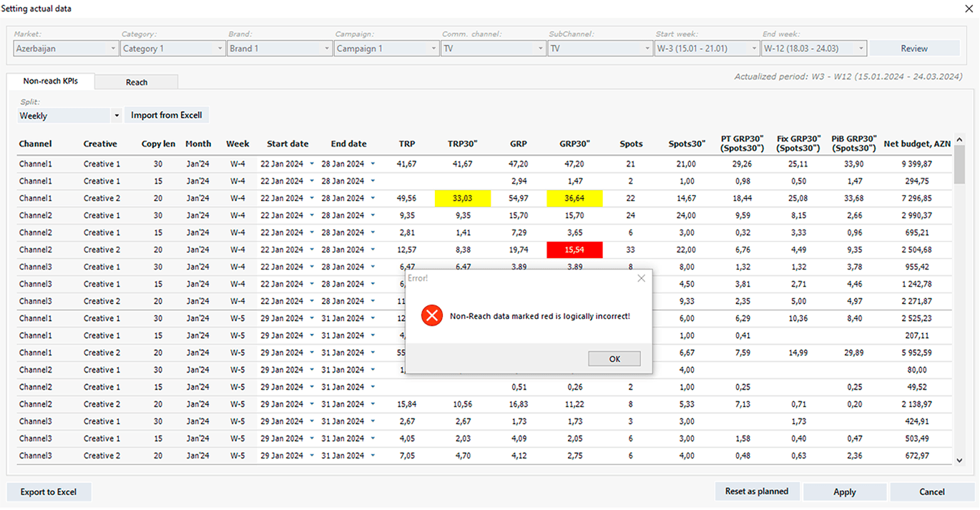The height and width of the screenshot is (510, 980).
Task: Click net budget cell 5 952,59
Action: pos(916,353)
